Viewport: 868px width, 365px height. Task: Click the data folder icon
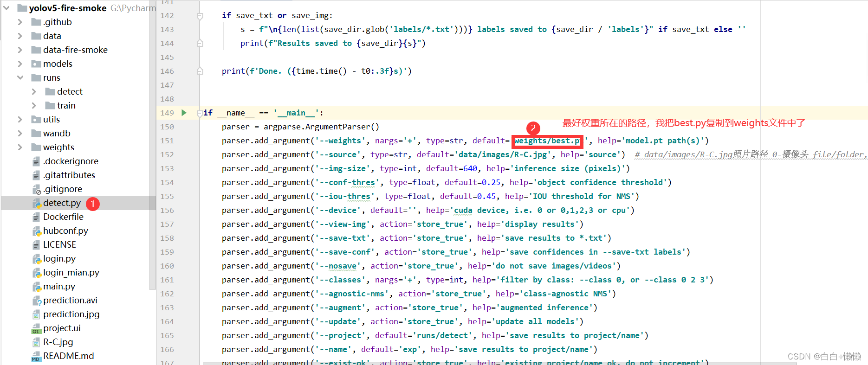36,36
